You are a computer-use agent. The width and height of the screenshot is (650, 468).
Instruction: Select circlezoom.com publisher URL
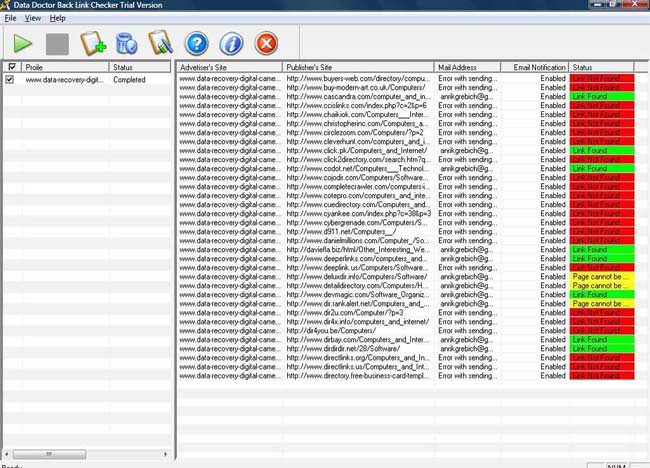click(355, 133)
